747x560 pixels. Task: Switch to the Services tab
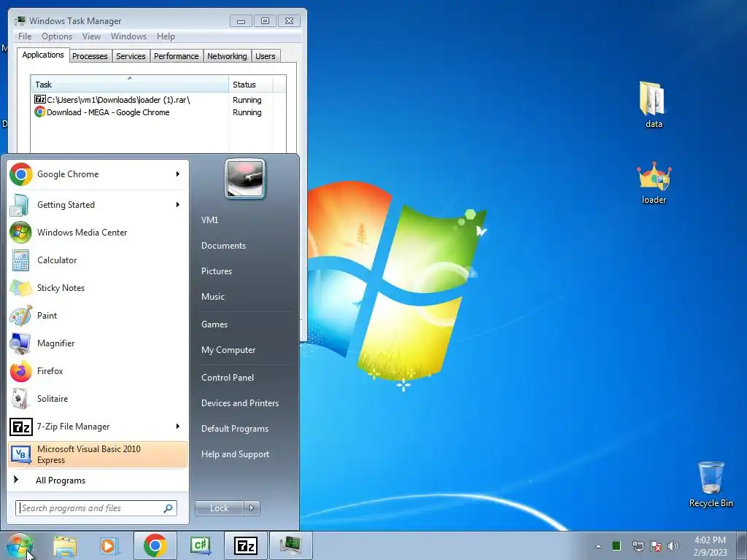[x=131, y=56]
